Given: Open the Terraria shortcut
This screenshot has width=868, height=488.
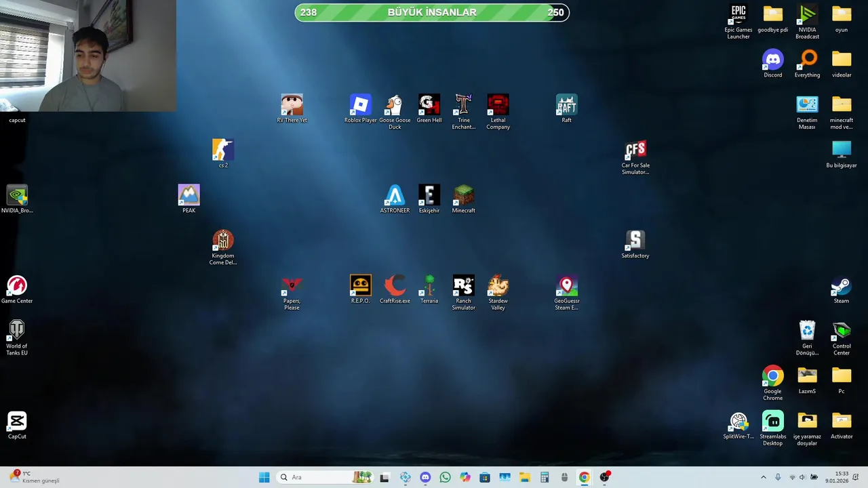Looking at the screenshot, I should click(x=429, y=289).
